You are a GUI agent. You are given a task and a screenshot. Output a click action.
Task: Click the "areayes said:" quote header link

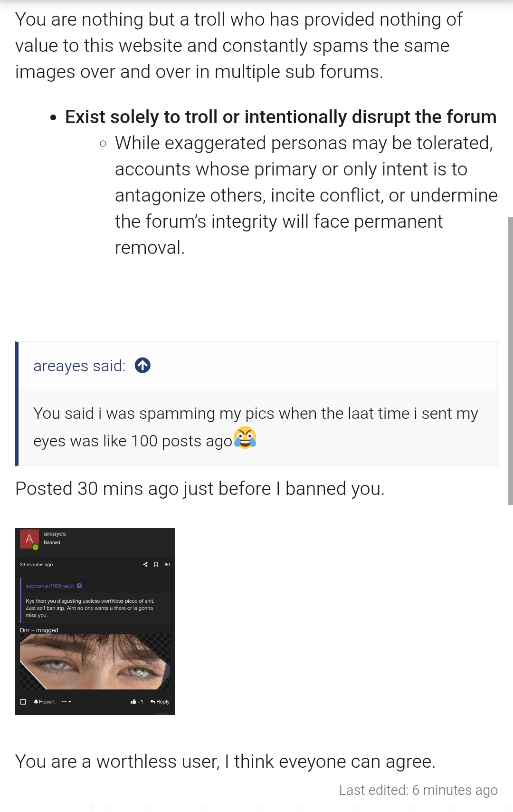[x=79, y=366]
